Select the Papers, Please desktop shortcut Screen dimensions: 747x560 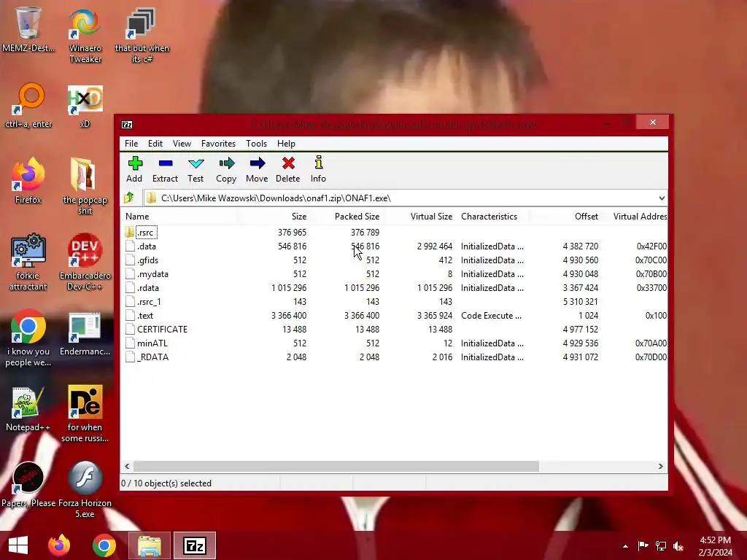[28, 484]
